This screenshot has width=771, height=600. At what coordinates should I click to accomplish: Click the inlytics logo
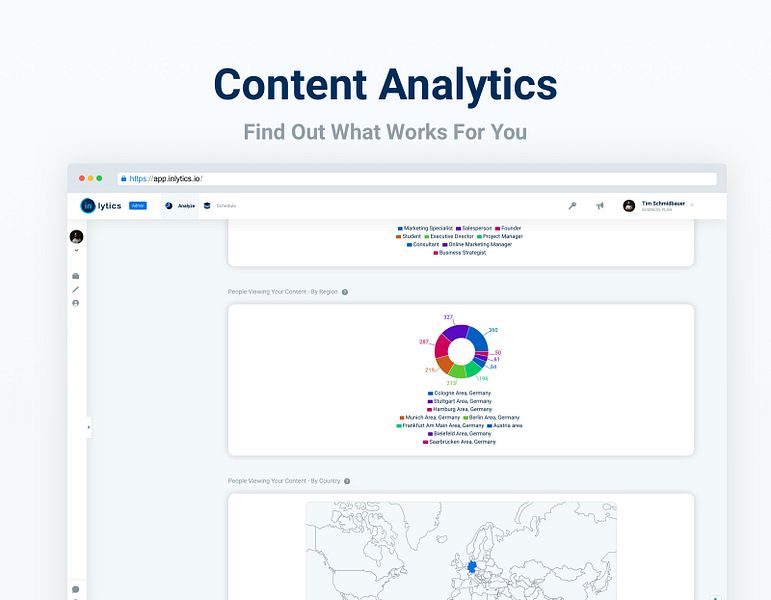click(101, 206)
